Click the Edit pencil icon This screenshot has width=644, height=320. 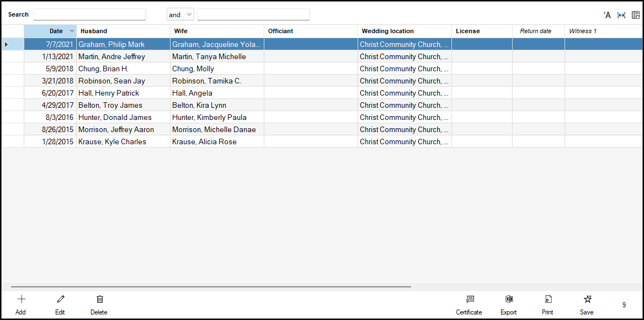click(x=60, y=300)
